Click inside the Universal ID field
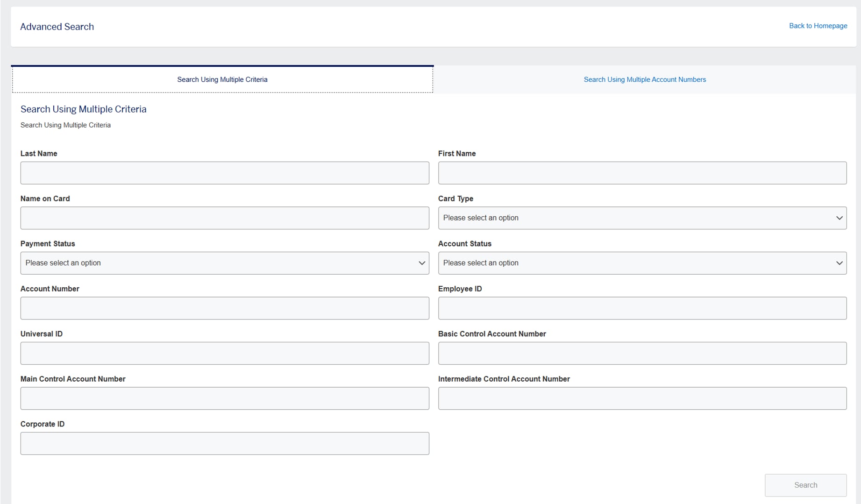Viewport: 861px width, 504px height. [225, 353]
